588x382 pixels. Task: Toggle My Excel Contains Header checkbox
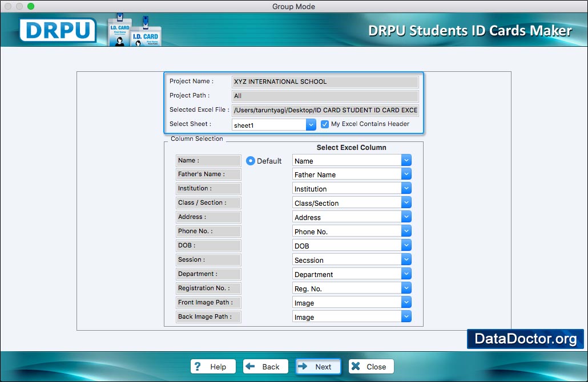(325, 124)
